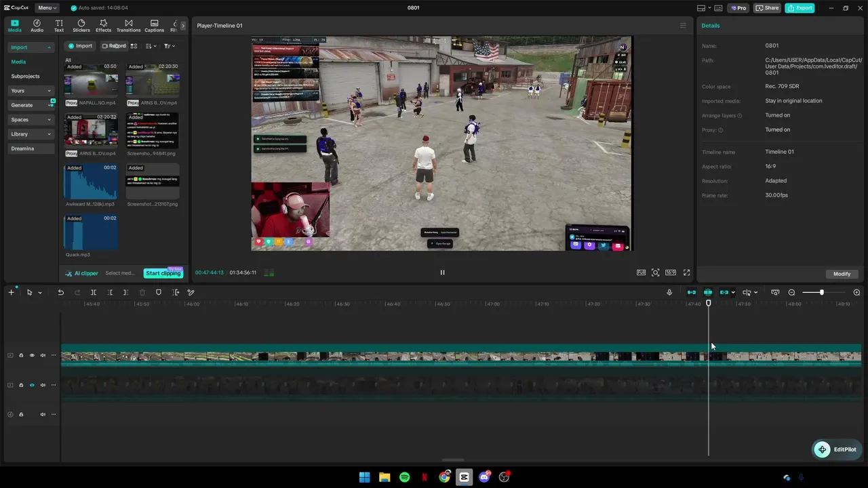Open the Windows Start menu

point(364,477)
